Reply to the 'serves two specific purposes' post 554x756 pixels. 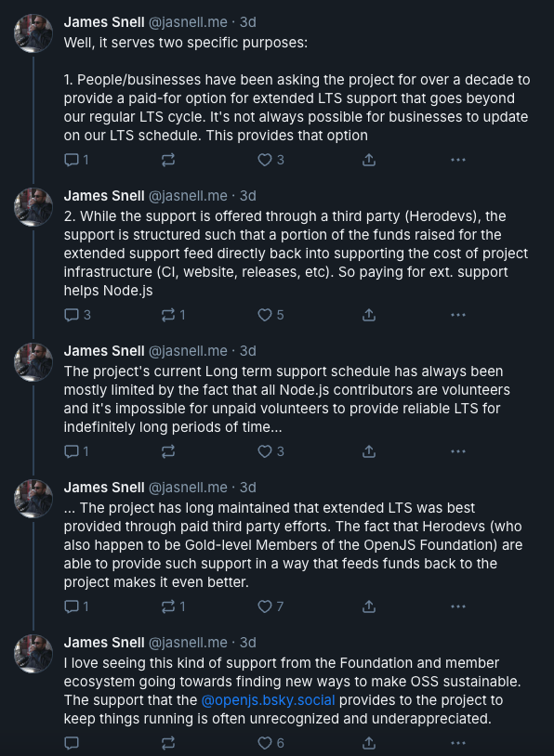point(76,160)
